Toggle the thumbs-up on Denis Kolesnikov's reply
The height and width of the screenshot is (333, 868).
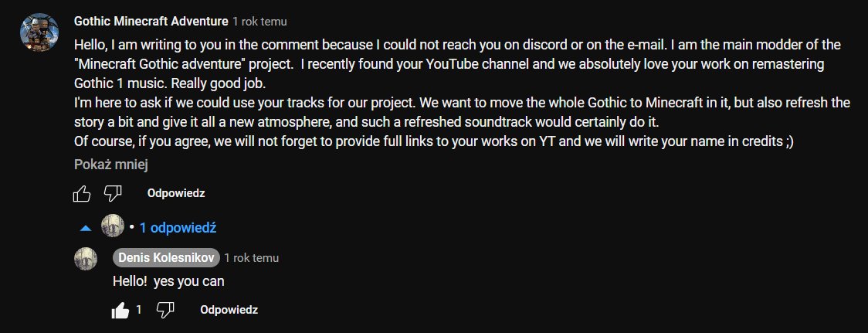pyautogui.click(x=120, y=310)
